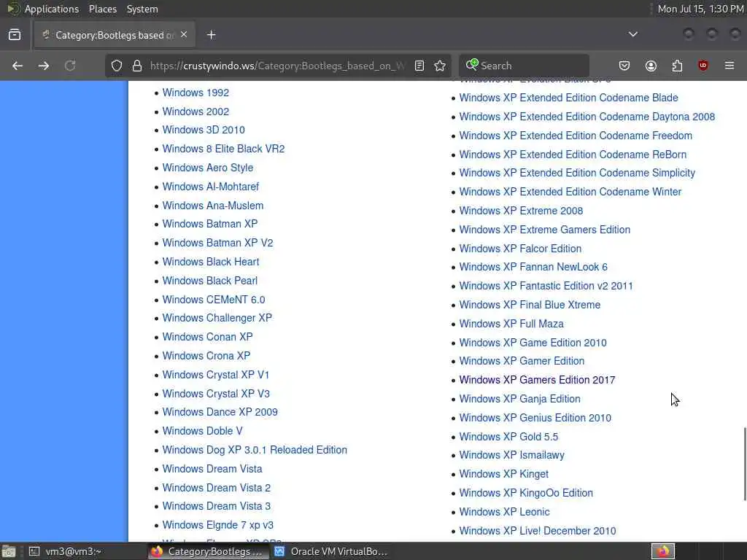The width and height of the screenshot is (747, 560).
Task: Open the Windows Batman XP V2 link
Action: [x=217, y=243]
